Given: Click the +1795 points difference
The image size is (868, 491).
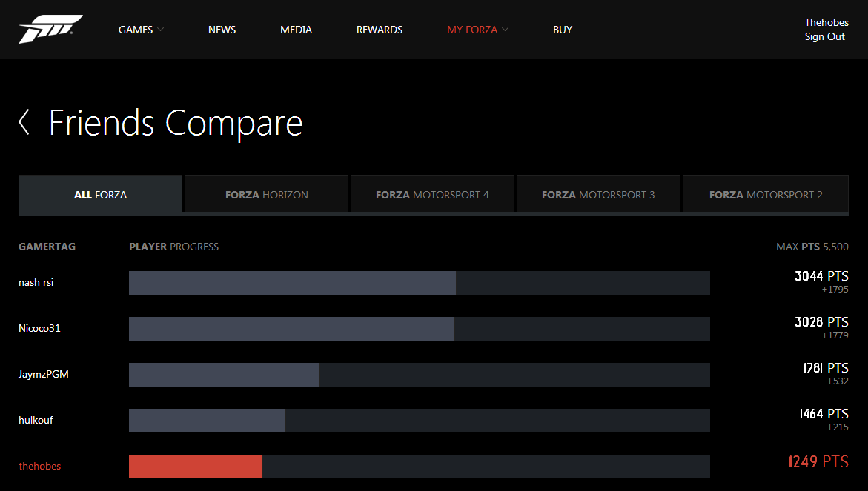Looking at the screenshot, I should point(835,289).
